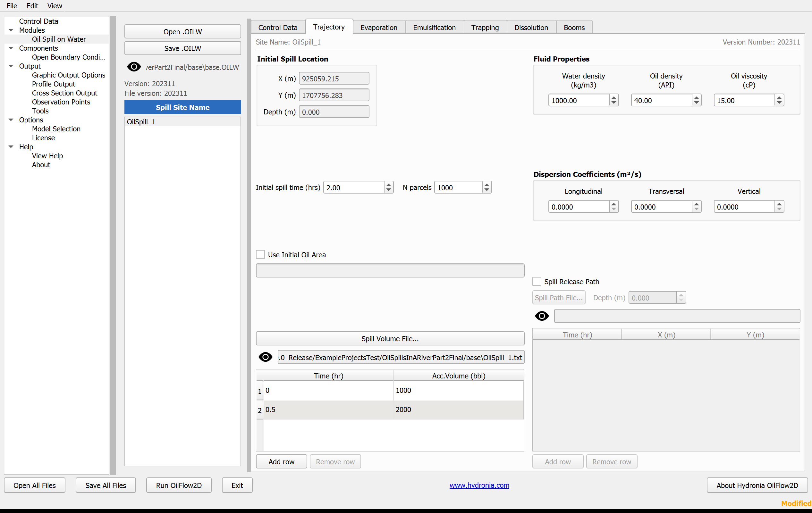Viewport: 812px width, 513px height.
Task: Select View Help tree item
Action: coord(47,156)
